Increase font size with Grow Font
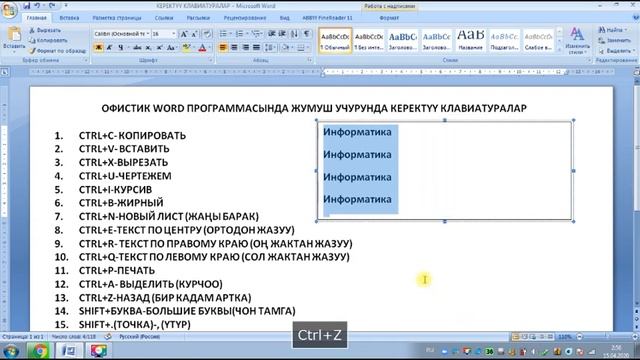640x360 pixels. pos(184,34)
